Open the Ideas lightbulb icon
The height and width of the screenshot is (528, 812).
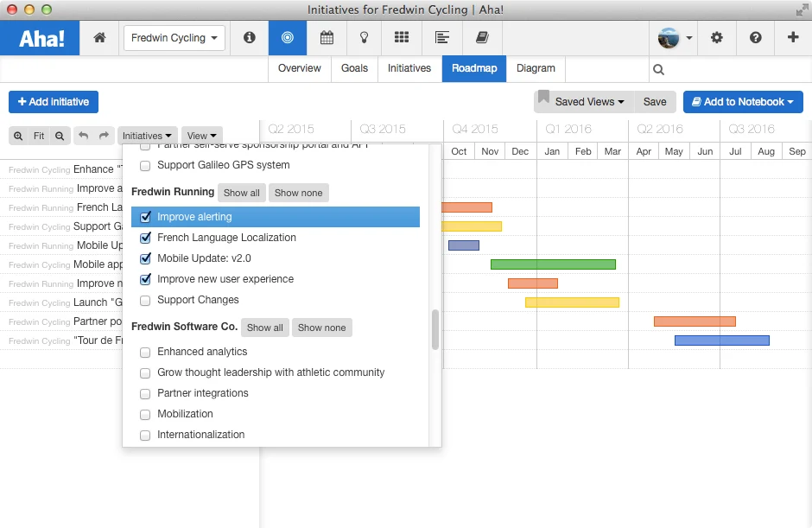[x=364, y=38]
